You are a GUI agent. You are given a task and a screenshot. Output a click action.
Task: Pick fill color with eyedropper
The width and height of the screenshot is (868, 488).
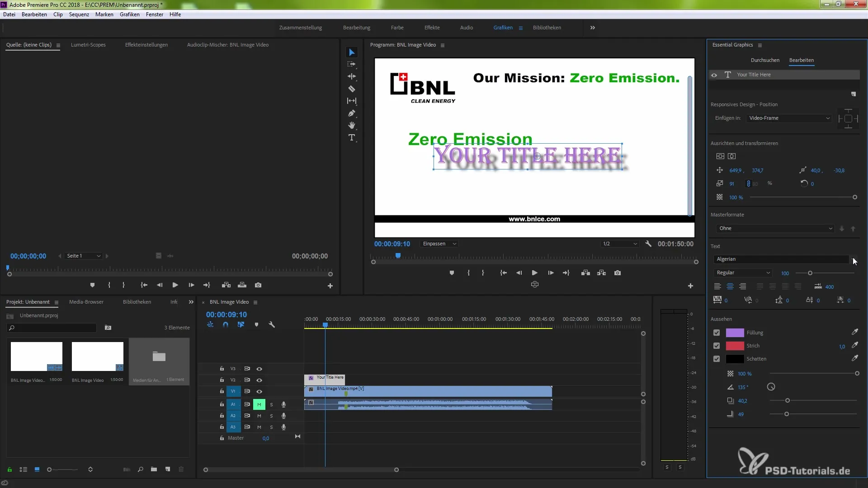pos(855,332)
